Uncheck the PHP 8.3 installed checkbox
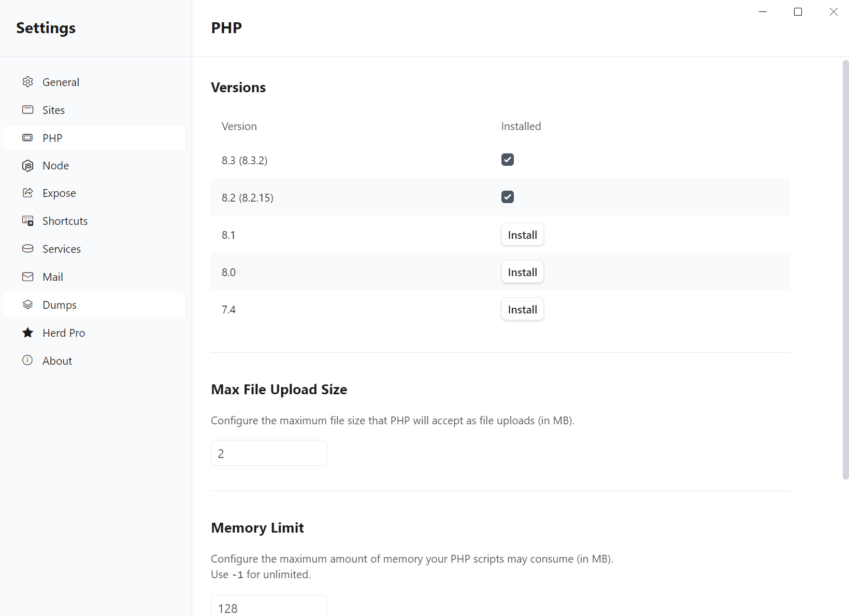Screen dimensions: 849x616 [508, 160]
